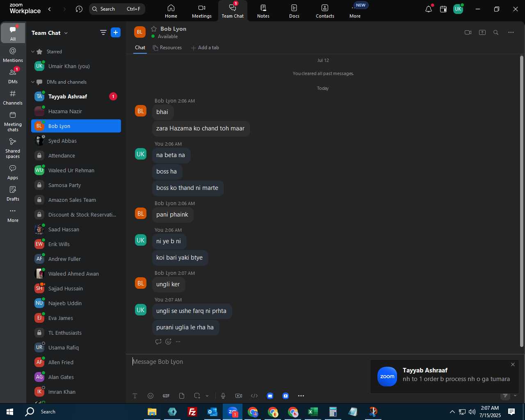
Task: Click the screenshot capture icon
Action: point(197,396)
